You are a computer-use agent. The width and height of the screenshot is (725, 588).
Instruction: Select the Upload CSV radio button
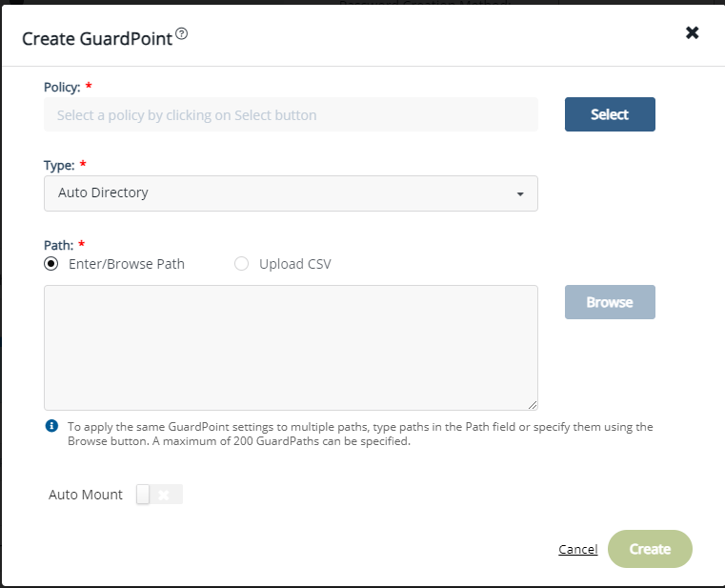tap(241, 264)
